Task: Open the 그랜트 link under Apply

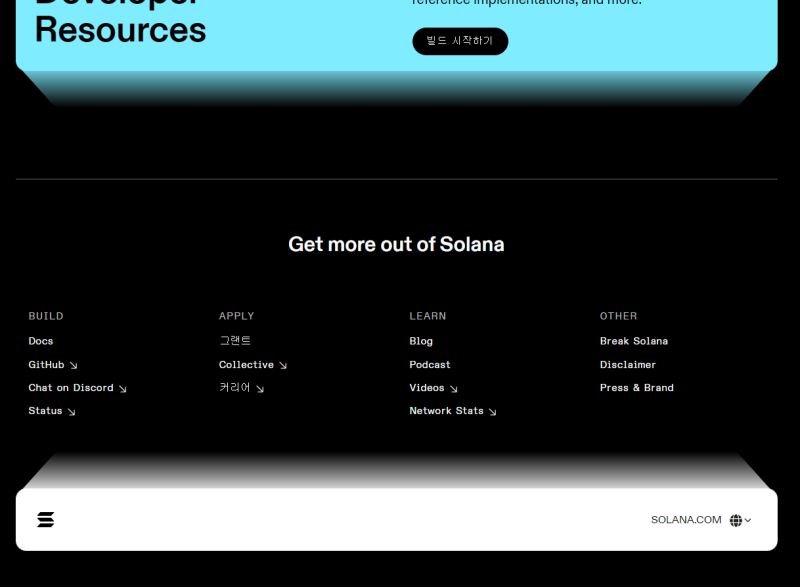Action: (x=235, y=341)
